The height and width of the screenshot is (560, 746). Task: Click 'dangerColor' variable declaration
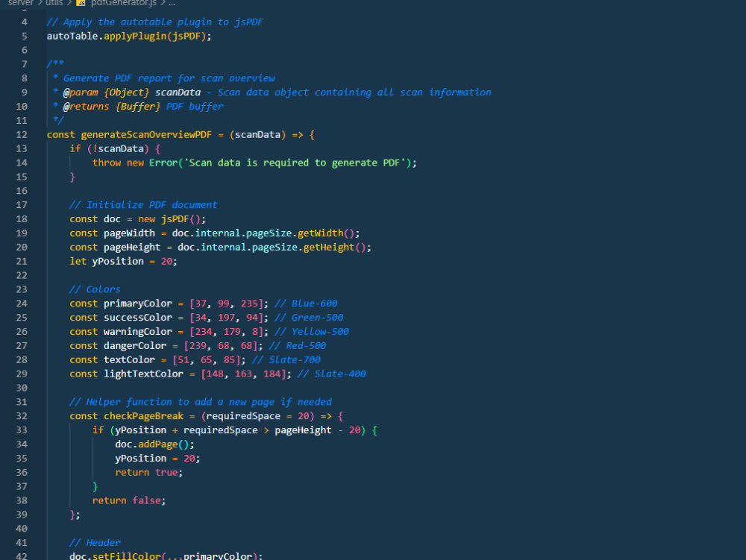point(135,345)
